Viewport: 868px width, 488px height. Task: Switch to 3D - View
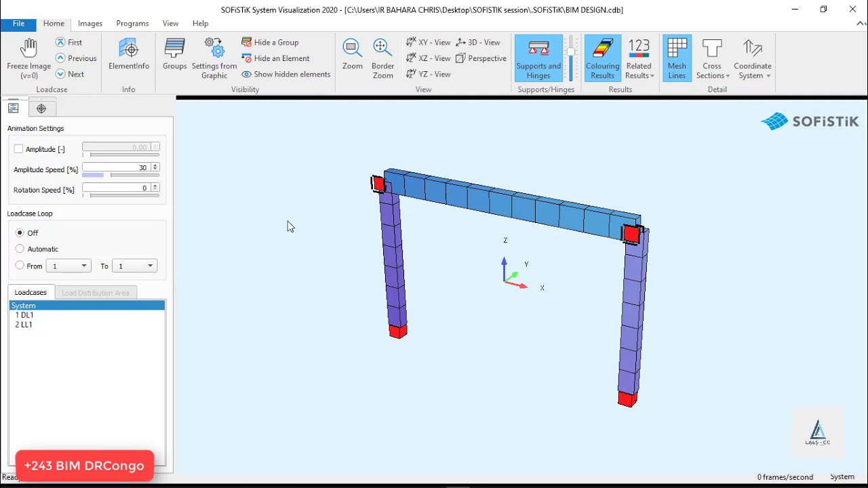(x=478, y=42)
